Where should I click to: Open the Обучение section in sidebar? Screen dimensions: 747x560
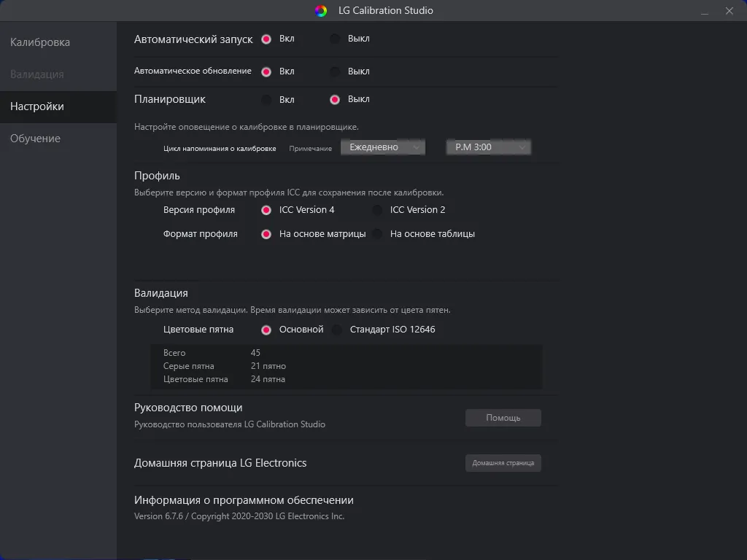click(35, 139)
